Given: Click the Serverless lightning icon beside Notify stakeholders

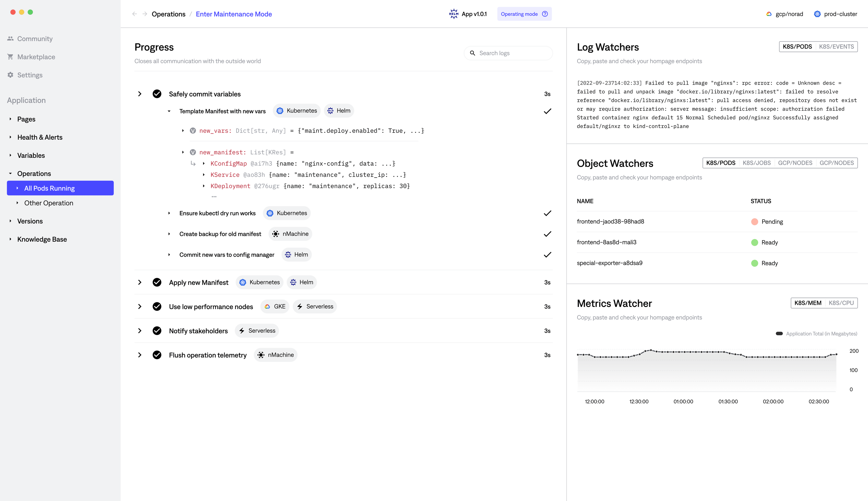Looking at the screenshot, I should click(242, 331).
